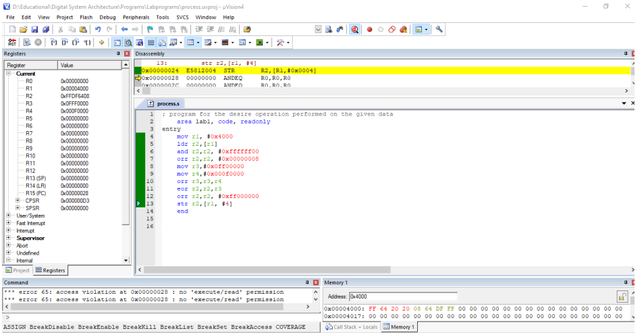The height and width of the screenshot is (333, 644).
Task: Click Memory Address input field 0x4000
Action: [x=403, y=297]
